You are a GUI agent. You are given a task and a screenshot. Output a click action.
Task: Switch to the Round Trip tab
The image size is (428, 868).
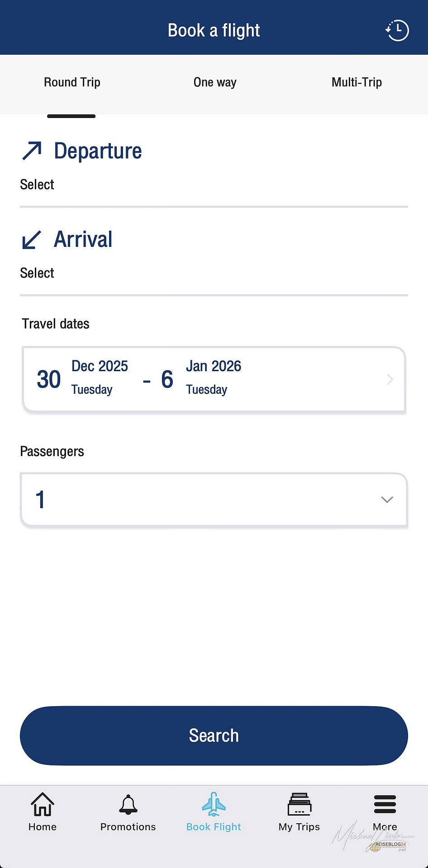72,83
